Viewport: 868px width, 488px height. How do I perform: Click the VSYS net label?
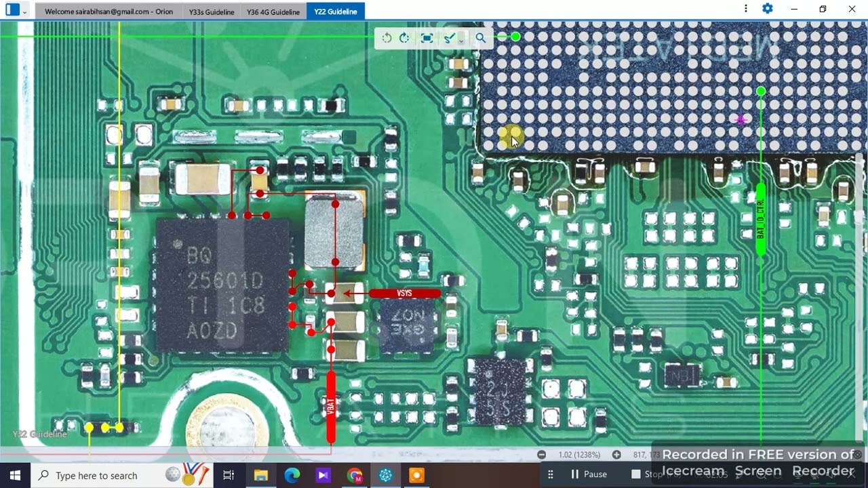pyautogui.click(x=404, y=293)
